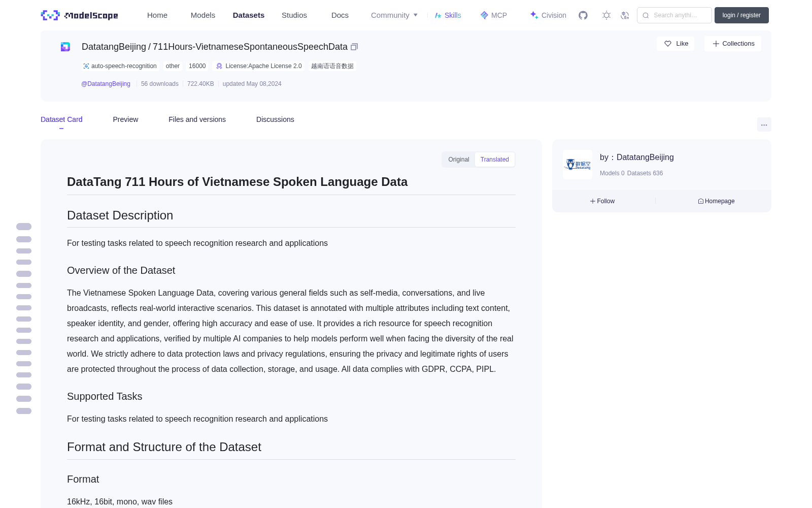Switch site language with the translate icon
Viewport: 812px width, 508px height.
pos(625,15)
